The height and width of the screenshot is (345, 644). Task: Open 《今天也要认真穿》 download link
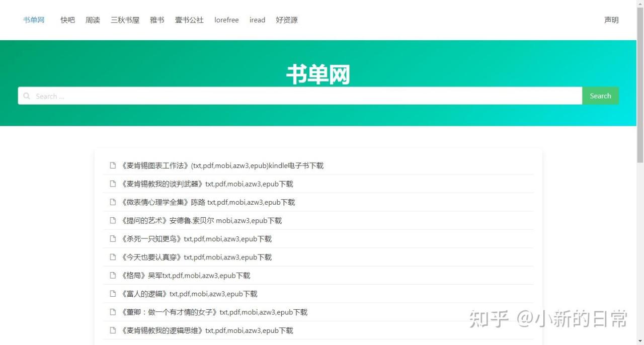[196, 257]
